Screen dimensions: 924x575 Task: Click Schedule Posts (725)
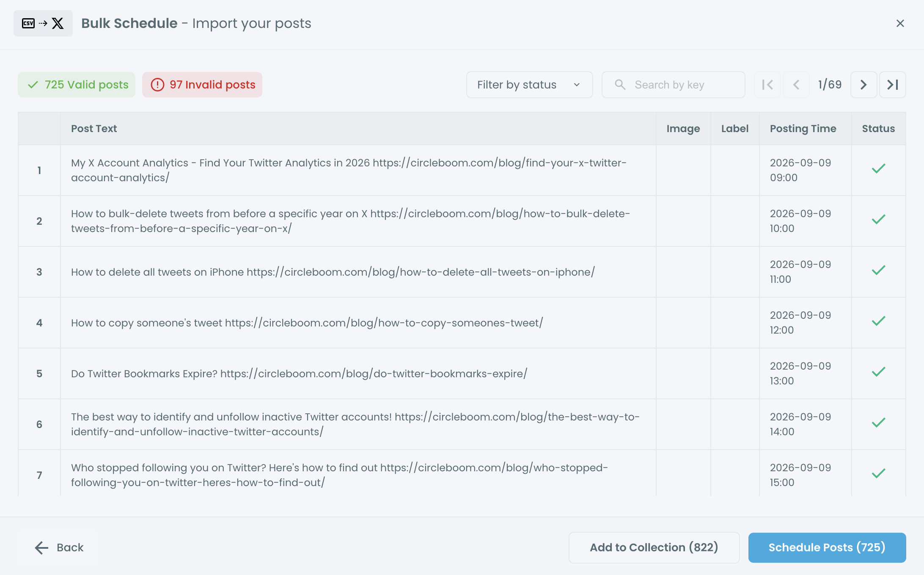point(827,547)
